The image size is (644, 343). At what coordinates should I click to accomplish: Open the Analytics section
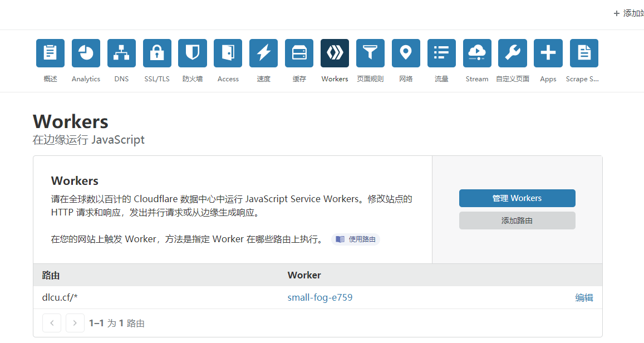point(86,53)
